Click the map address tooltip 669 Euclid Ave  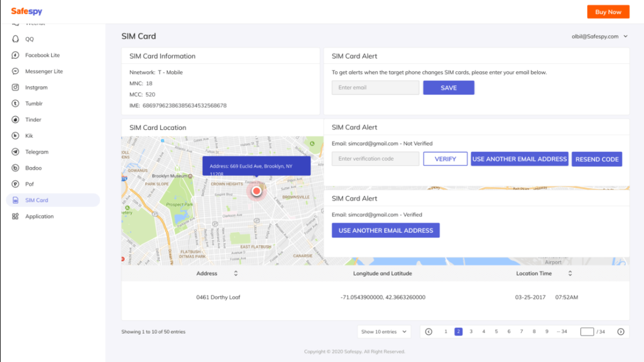[x=256, y=166]
